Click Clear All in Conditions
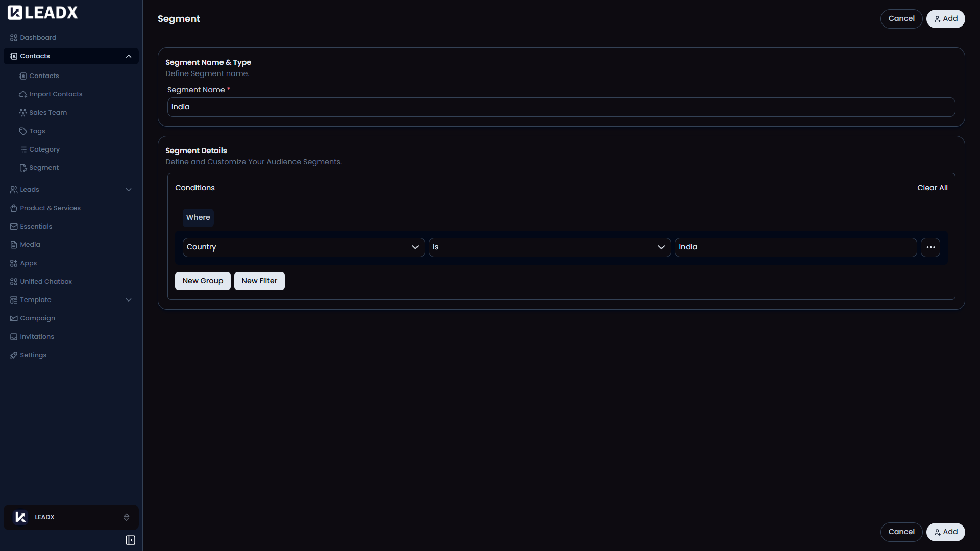 932,187
